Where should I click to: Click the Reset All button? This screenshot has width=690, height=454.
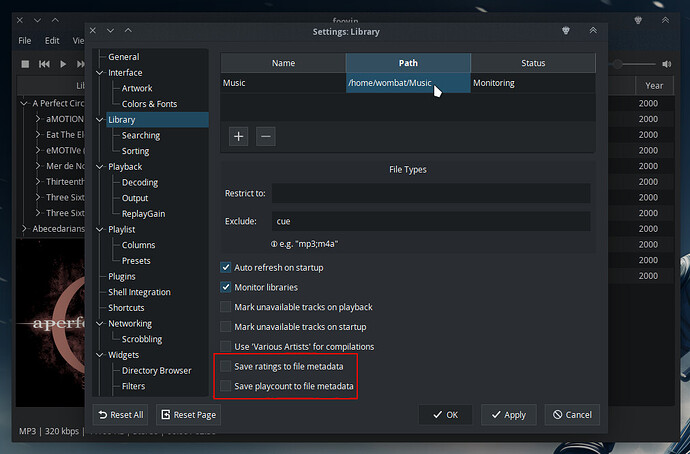(x=119, y=414)
